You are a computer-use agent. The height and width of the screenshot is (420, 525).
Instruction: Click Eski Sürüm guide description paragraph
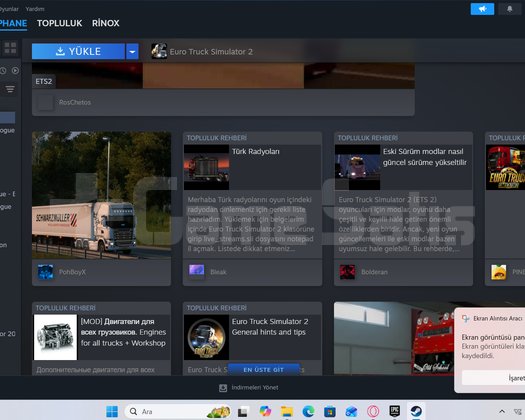[x=399, y=224]
